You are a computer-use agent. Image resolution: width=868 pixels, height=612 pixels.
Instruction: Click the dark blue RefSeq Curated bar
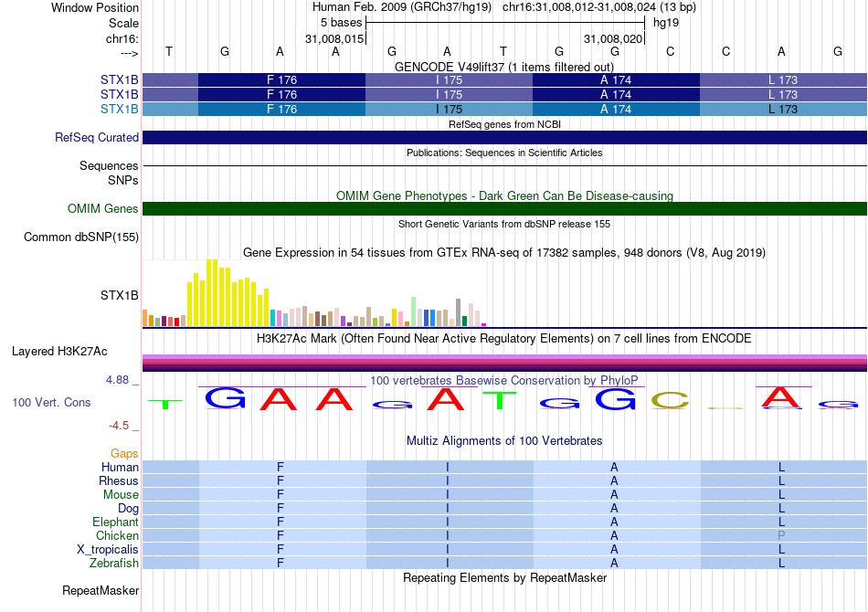pos(504,137)
